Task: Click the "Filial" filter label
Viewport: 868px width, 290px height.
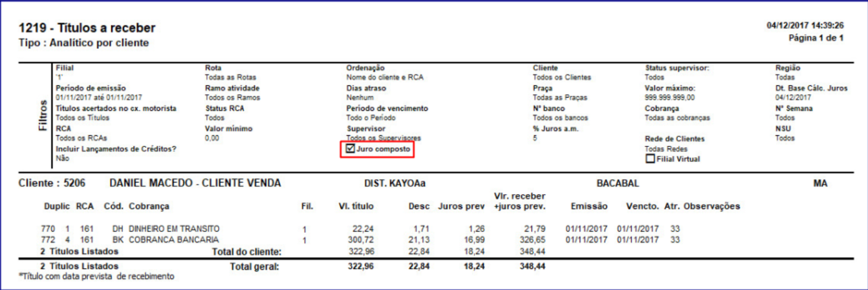Action: point(65,68)
